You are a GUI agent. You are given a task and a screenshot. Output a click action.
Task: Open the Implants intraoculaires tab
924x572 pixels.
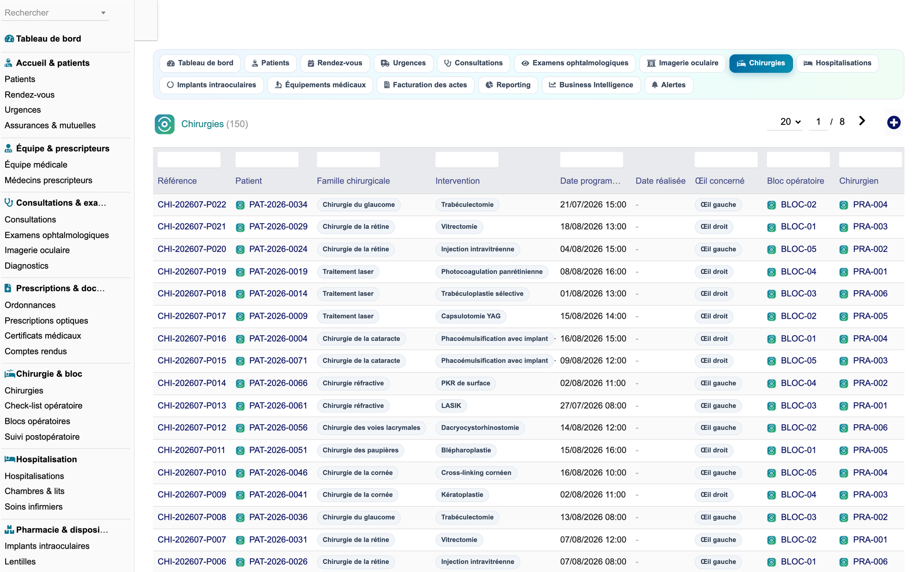[x=211, y=85]
